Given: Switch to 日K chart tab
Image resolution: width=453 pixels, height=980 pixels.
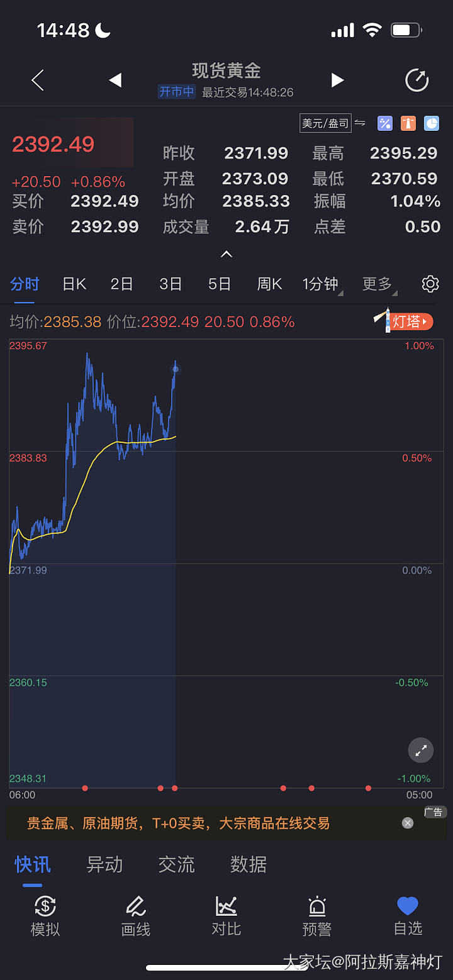Looking at the screenshot, I should coord(74,284).
